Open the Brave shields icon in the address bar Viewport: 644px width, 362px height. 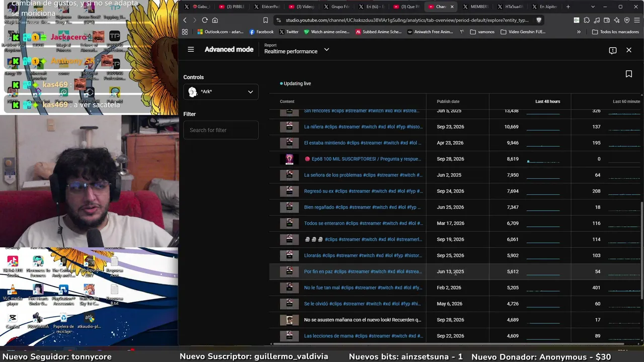pos(539,20)
